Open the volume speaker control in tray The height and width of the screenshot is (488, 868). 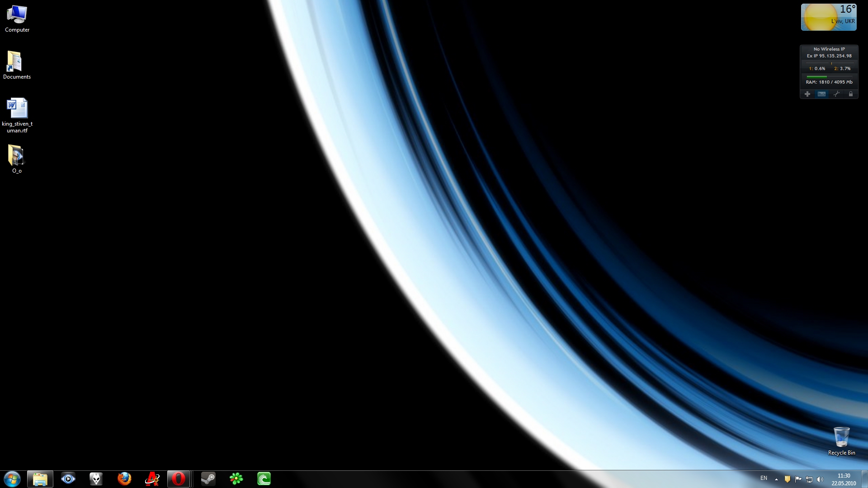pyautogui.click(x=821, y=479)
